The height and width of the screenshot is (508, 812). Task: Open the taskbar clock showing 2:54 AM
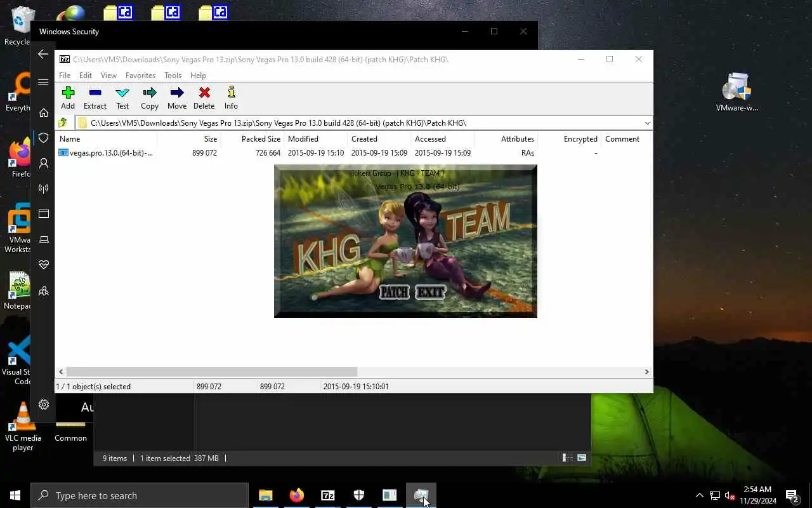tap(757, 495)
